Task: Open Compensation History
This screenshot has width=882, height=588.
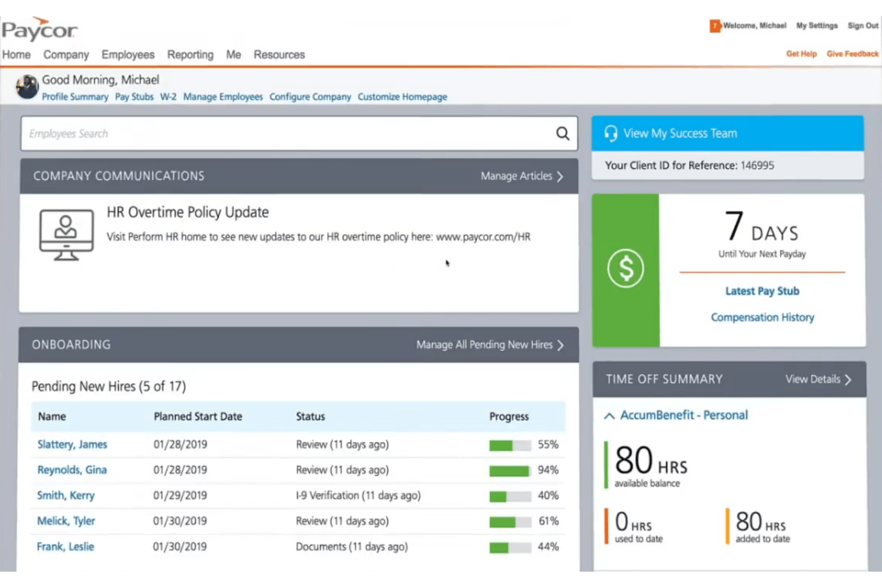Action: (x=762, y=318)
